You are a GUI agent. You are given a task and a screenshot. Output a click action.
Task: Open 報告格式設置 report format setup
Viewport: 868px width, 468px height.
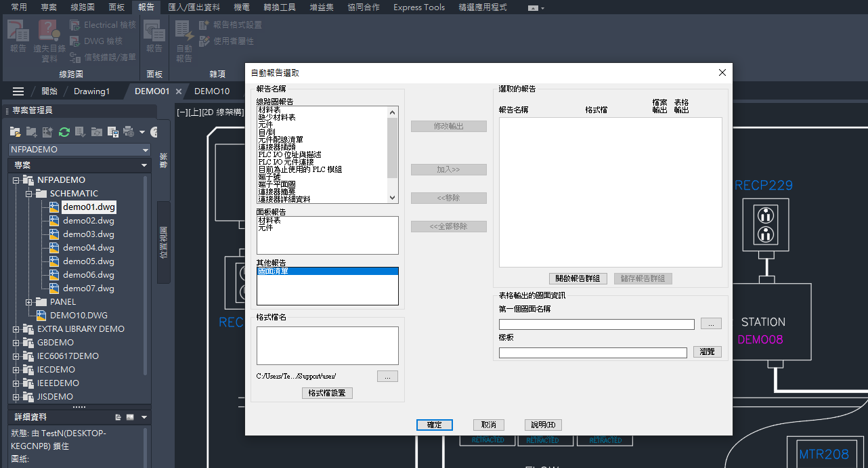230,25
